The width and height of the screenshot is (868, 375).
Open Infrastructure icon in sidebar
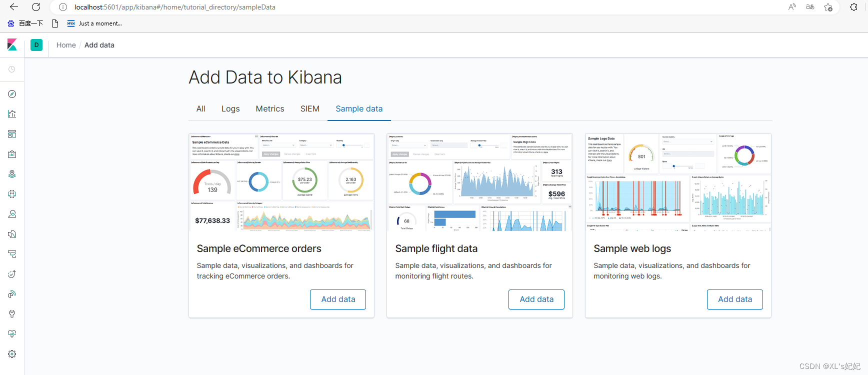pos(12,214)
